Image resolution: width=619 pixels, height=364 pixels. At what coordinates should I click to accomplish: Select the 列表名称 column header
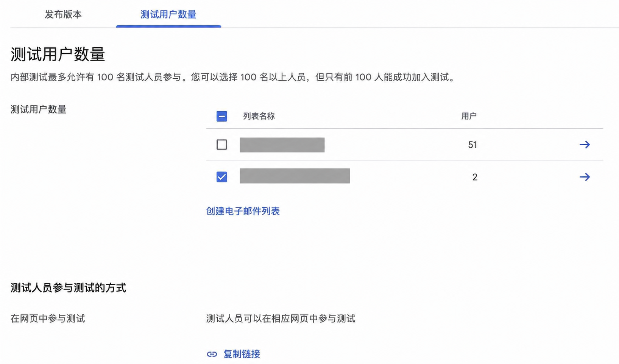[x=259, y=116]
